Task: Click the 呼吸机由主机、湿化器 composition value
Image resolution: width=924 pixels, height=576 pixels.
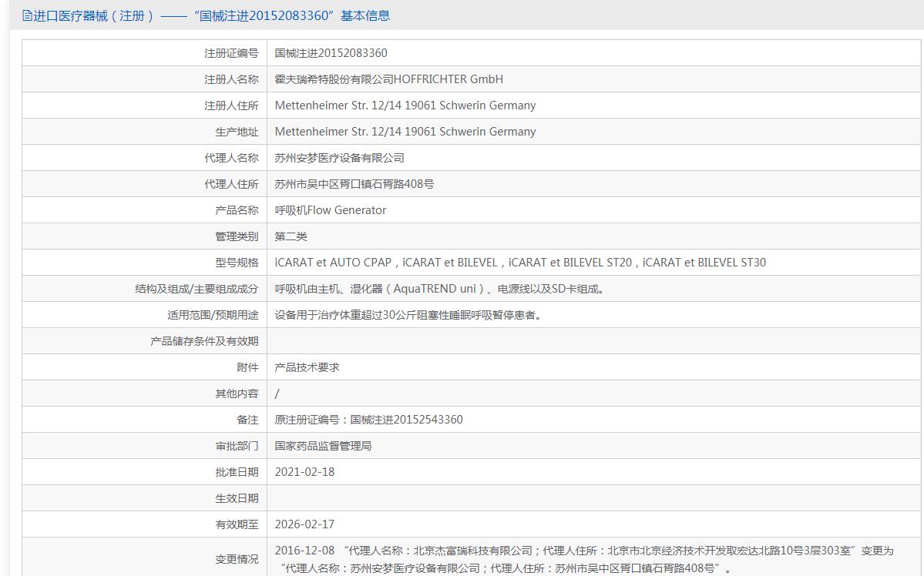Action: tap(440, 290)
